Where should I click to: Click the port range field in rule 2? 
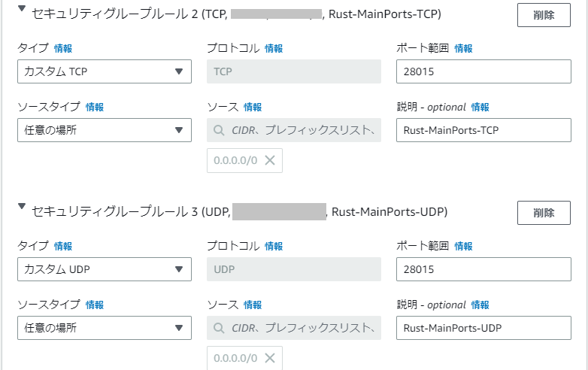483,71
